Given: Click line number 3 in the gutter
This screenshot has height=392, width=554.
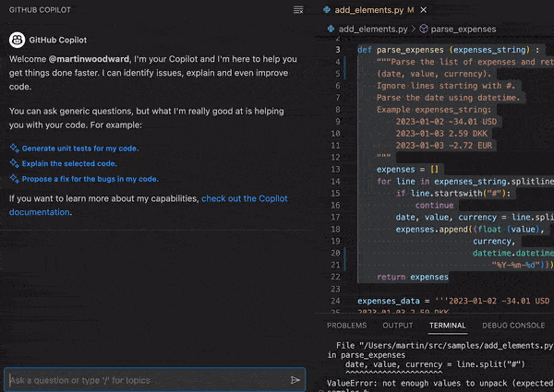Looking at the screenshot, I should click(338, 49).
